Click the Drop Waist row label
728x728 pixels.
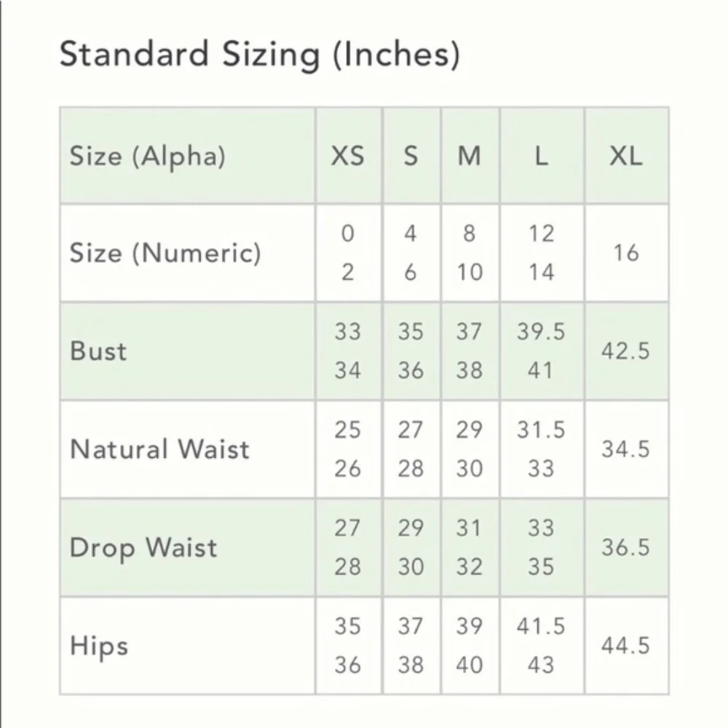(143, 548)
